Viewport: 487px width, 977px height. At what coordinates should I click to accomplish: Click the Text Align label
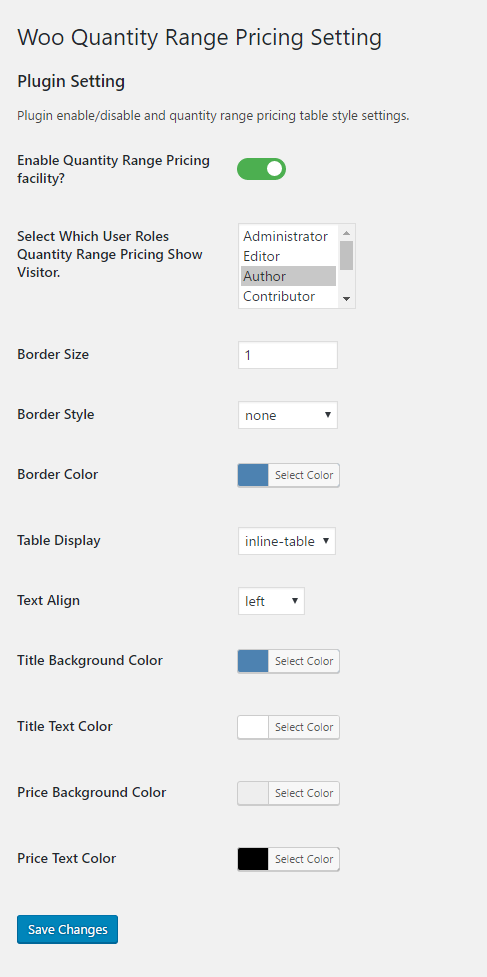(49, 601)
